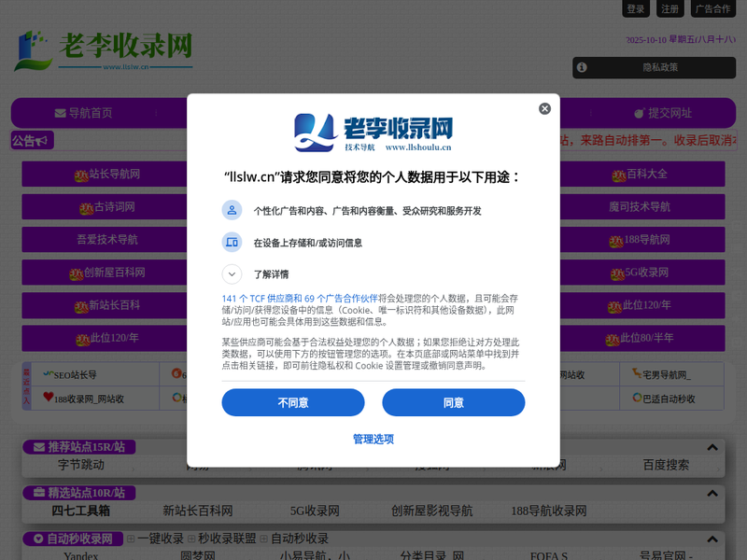
Task: Click the personalized ads person icon
Action: click(x=232, y=210)
